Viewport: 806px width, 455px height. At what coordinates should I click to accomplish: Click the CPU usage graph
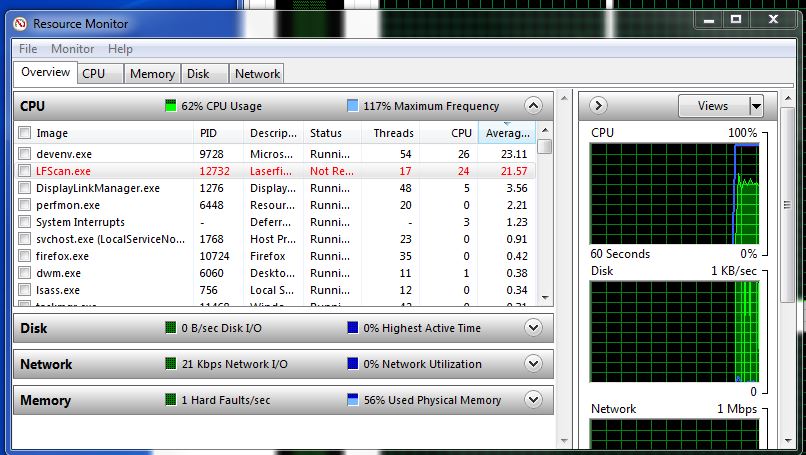pyautogui.click(x=674, y=194)
